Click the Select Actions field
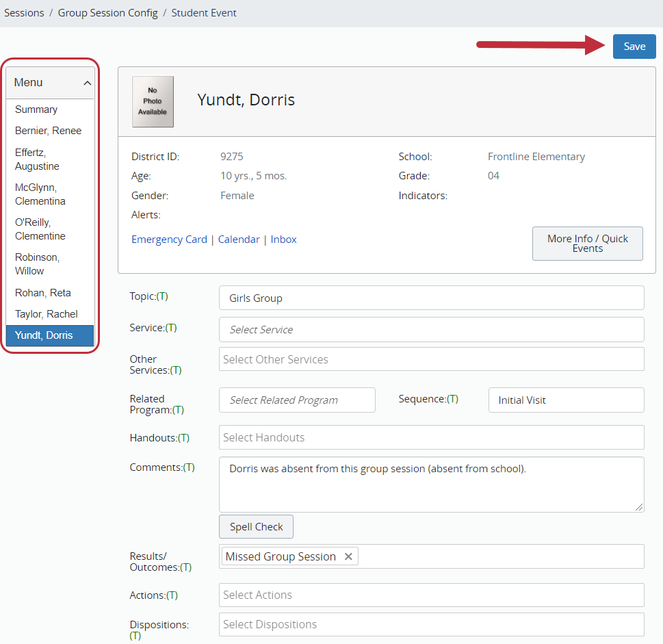Image resolution: width=663 pixels, height=644 pixels. tap(431, 595)
